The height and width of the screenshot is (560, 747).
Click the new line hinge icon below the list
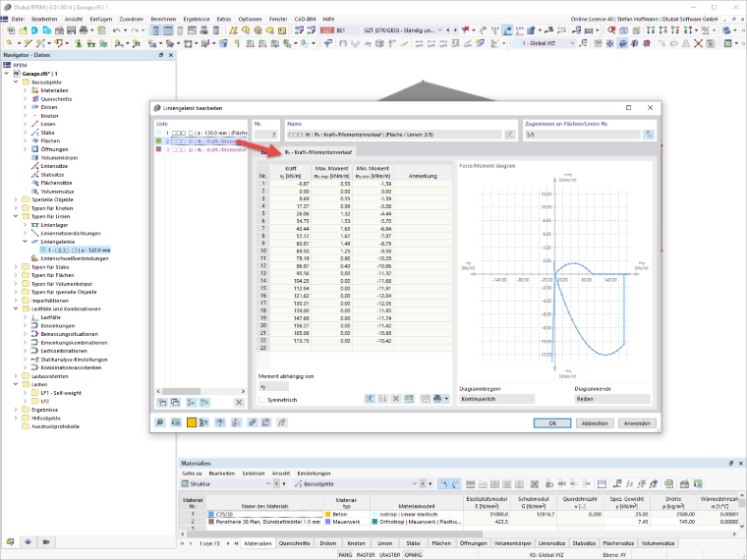click(162, 403)
